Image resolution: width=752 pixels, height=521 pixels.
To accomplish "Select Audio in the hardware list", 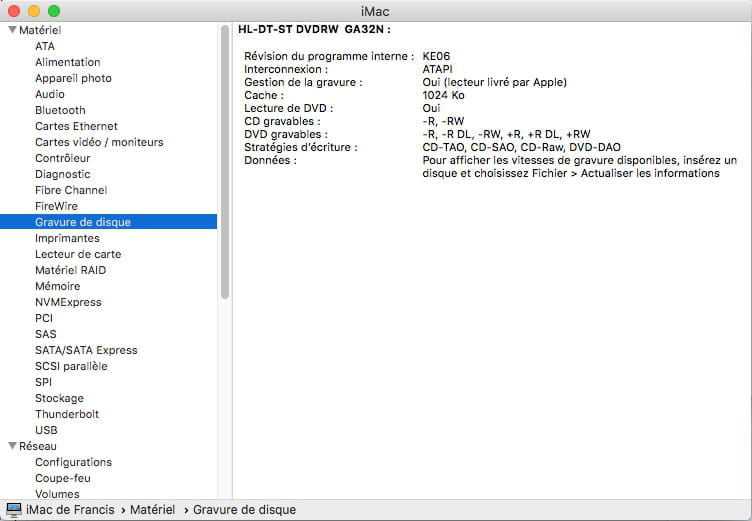I will (x=50, y=94).
